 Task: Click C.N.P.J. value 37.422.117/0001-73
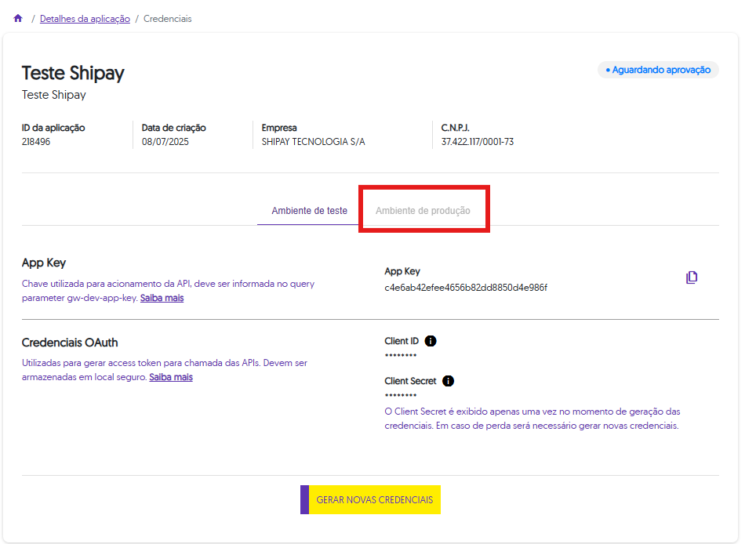(x=478, y=142)
